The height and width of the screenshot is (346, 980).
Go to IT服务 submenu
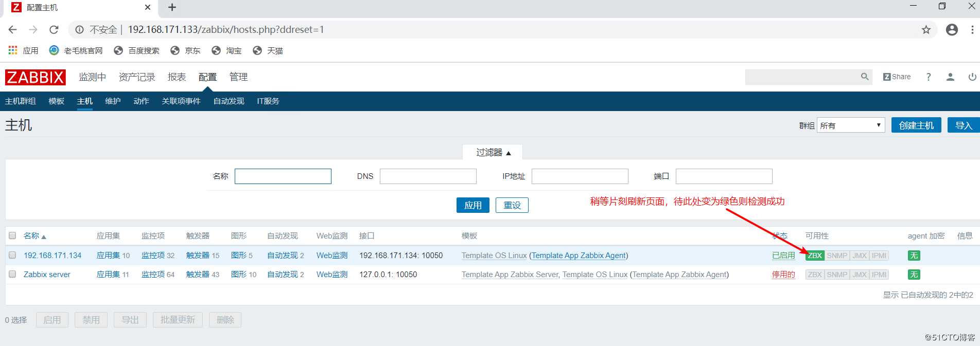tap(268, 101)
